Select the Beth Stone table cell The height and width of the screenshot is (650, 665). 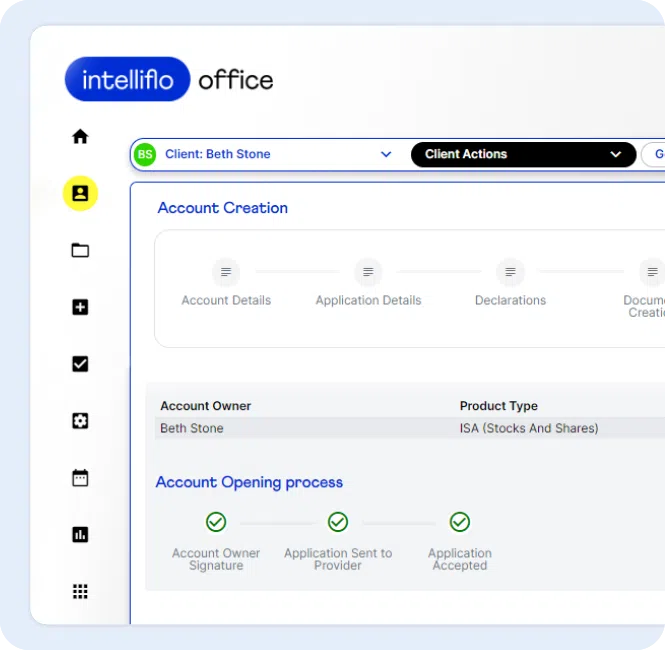(192, 428)
